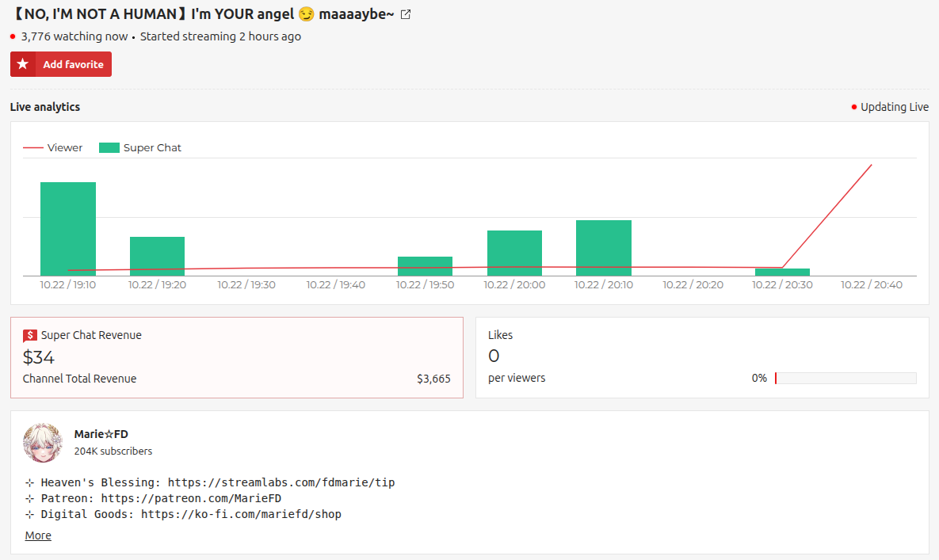Click the 10.22 / 19:40 axis label

(335, 285)
